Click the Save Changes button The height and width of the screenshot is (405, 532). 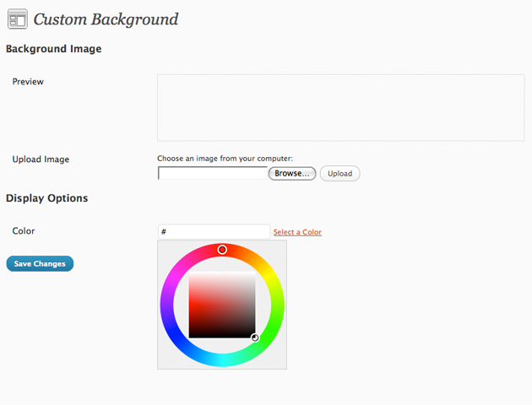pos(40,264)
